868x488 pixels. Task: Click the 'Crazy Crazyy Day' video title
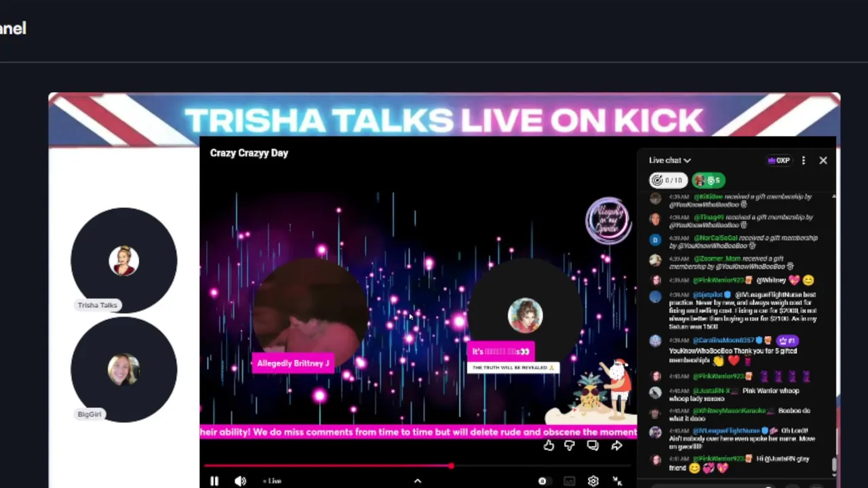(249, 153)
